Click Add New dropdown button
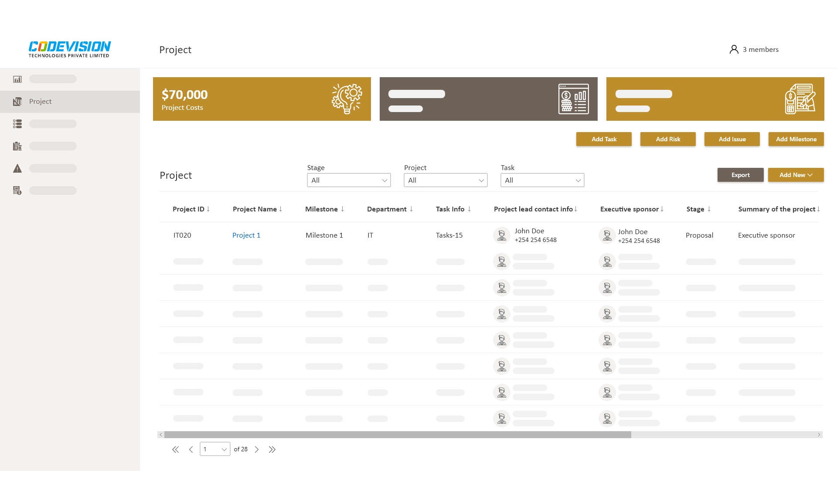 pos(794,175)
